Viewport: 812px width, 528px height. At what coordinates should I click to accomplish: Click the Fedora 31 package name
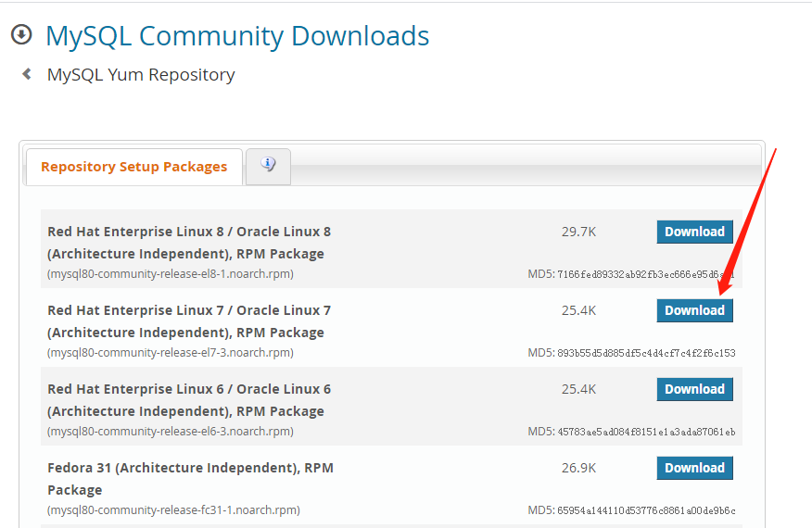pyautogui.click(x=190, y=478)
